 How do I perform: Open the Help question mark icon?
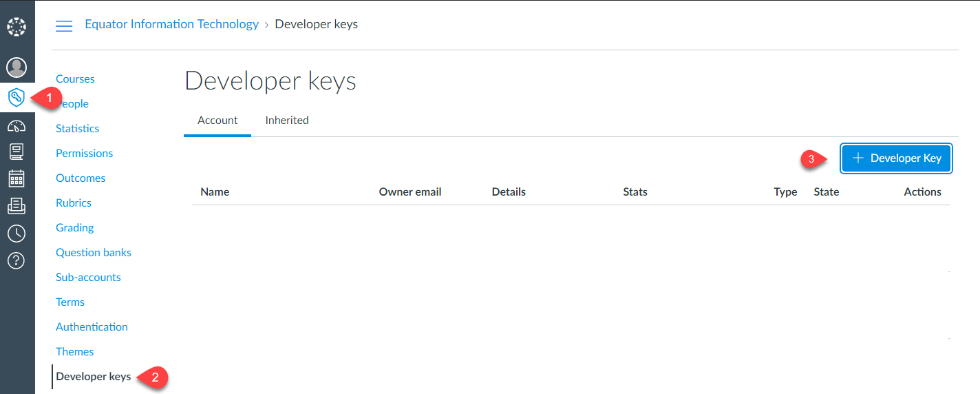tap(17, 260)
